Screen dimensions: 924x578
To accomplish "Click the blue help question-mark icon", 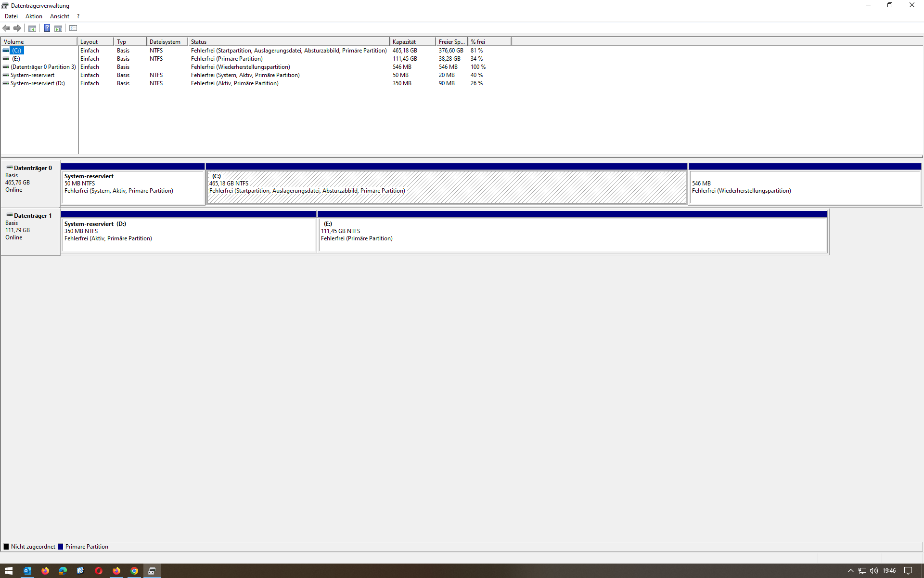I will tap(47, 28).
